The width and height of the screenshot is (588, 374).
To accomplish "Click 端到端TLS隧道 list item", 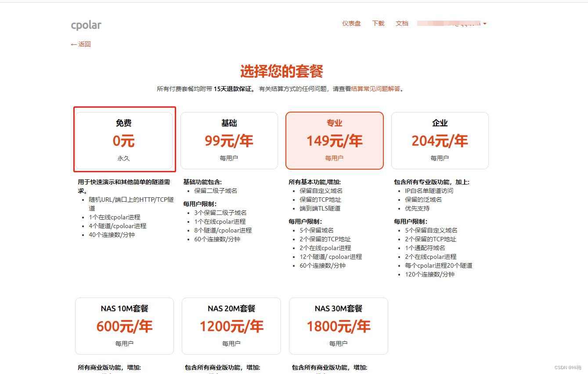I will (320, 208).
